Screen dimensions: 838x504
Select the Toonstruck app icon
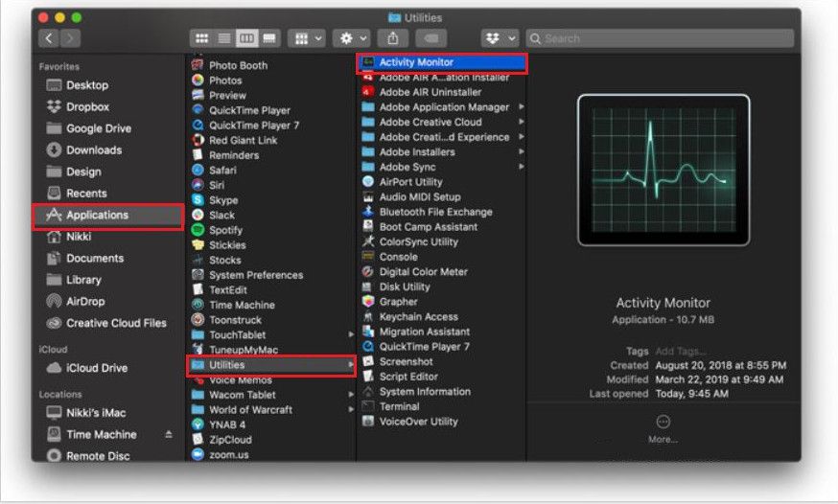point(198,320)
